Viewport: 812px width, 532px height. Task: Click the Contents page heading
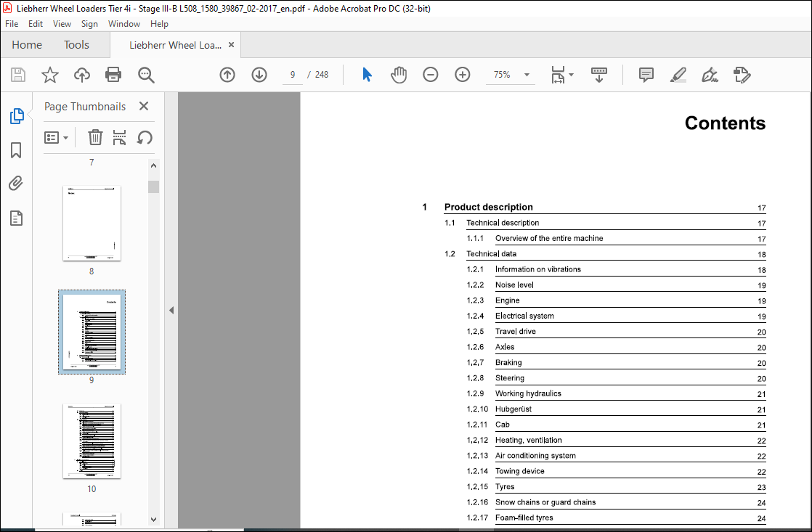725,123
